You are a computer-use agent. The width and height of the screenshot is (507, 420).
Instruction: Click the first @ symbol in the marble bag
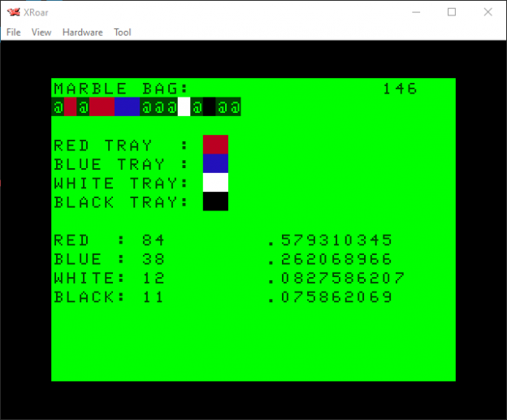[x=58, y=107]
